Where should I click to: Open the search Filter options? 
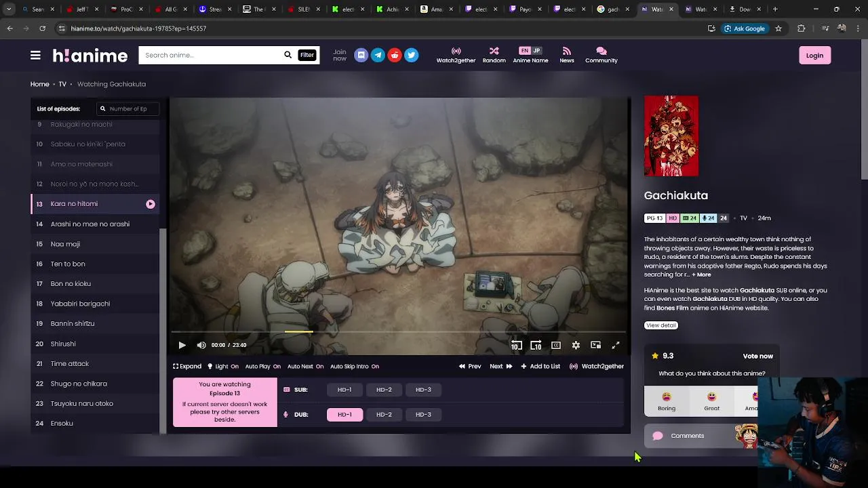point(307,55)
